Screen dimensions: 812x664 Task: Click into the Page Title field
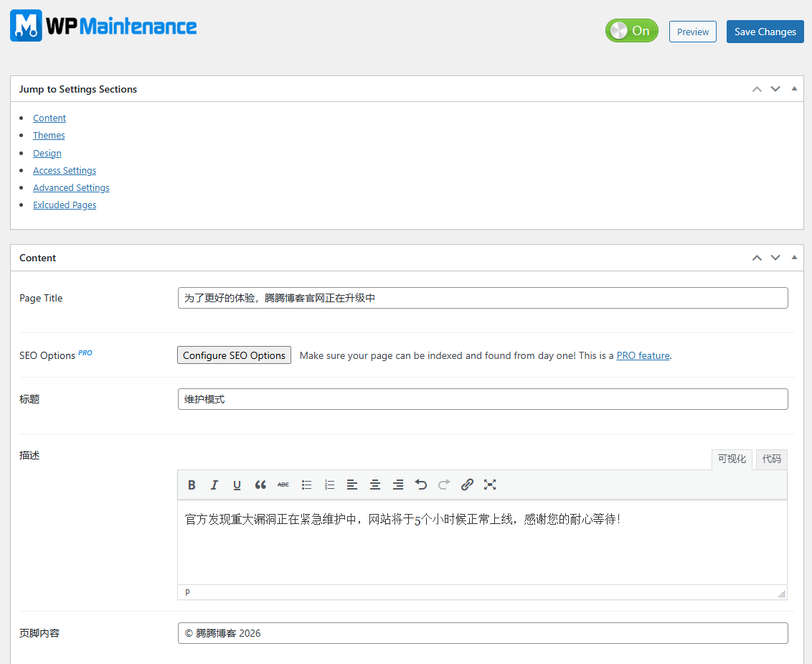coord(482,298)
